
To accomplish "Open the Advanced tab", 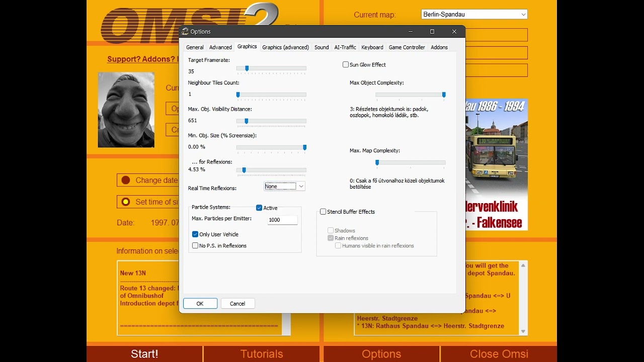I will coord(220,47).
